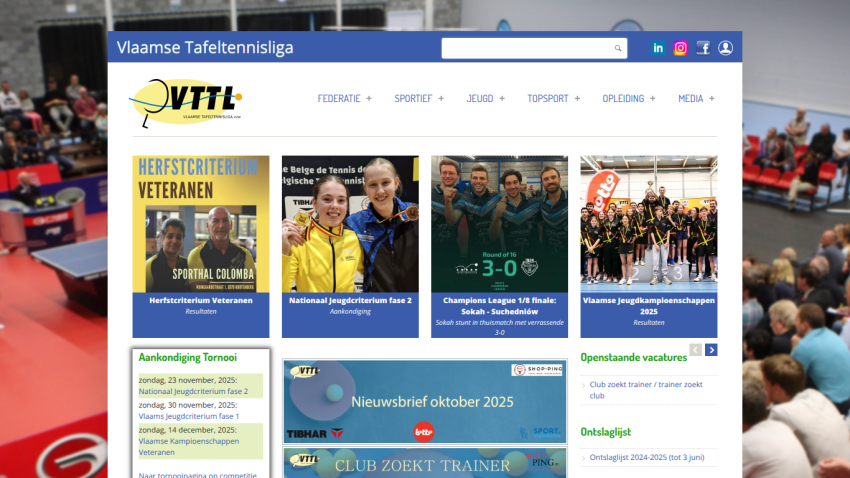
Task: Open the JEUGD menu item
Action: point(480,99)
